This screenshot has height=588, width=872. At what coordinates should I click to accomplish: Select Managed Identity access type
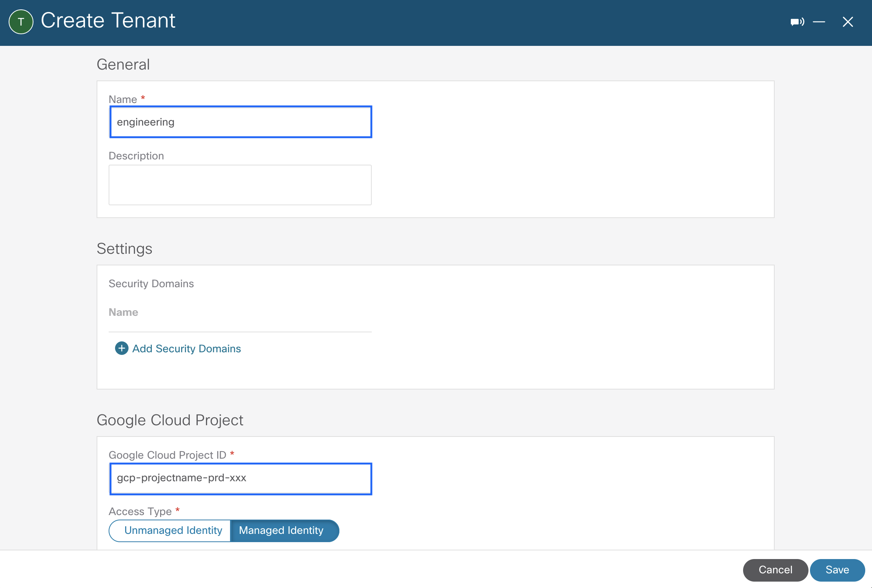point(282,530)
